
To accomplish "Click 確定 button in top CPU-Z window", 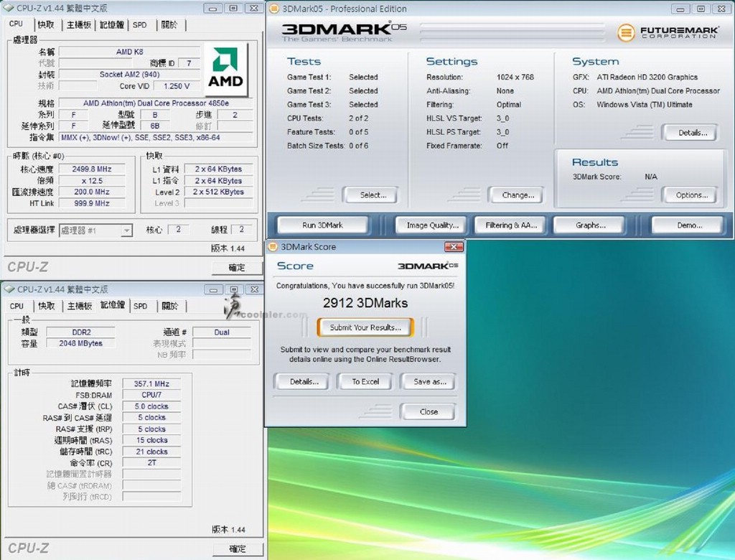I will point(237,267).
